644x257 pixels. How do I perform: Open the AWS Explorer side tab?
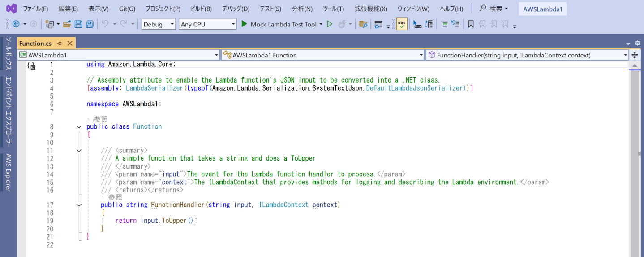point(9,172)
